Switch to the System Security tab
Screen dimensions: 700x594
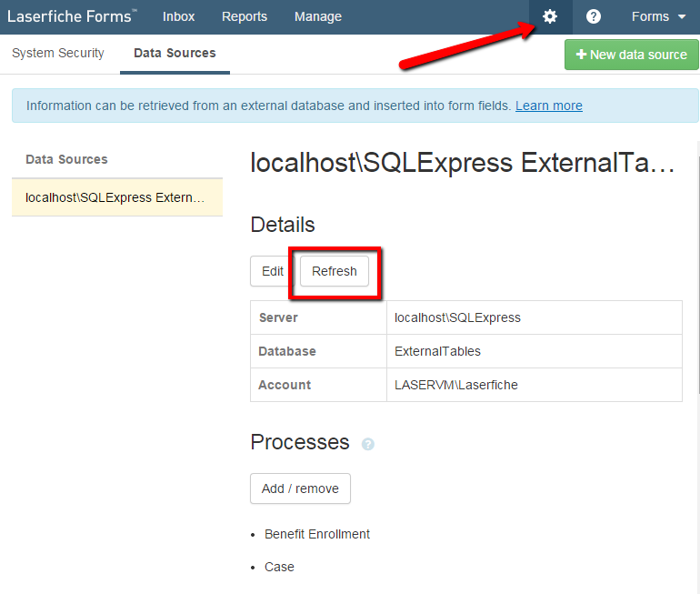coord(58,53)
